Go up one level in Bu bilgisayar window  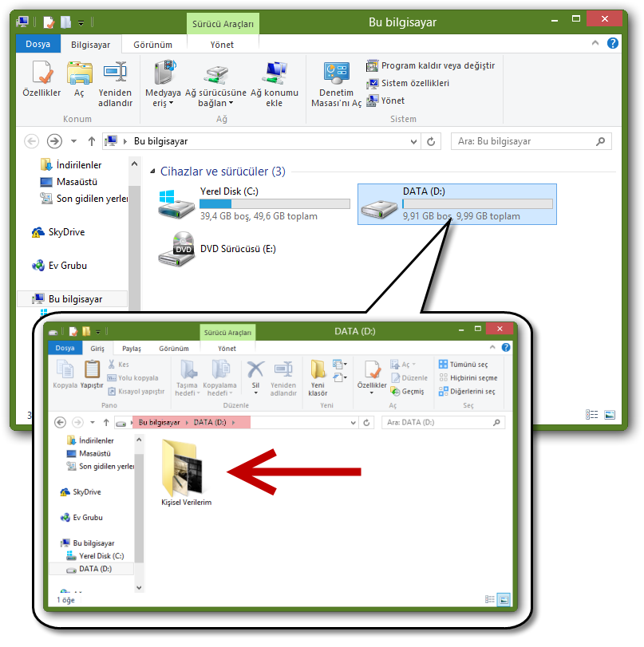92,141
